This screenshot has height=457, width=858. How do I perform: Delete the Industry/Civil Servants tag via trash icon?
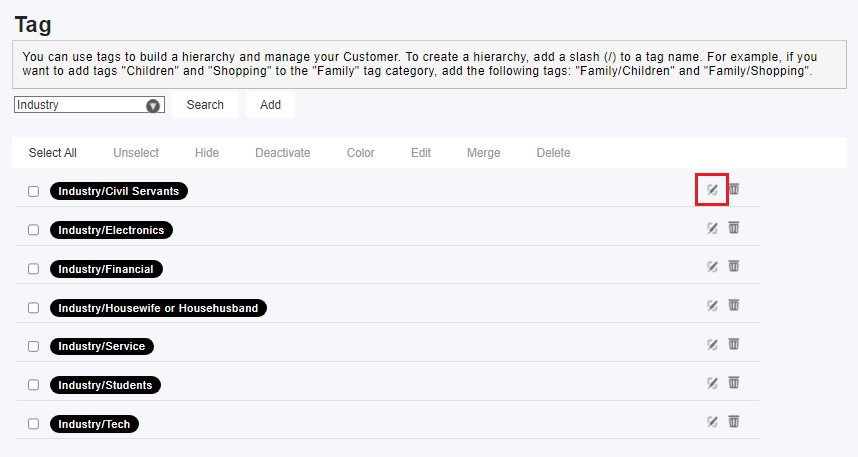coord(734,189)
